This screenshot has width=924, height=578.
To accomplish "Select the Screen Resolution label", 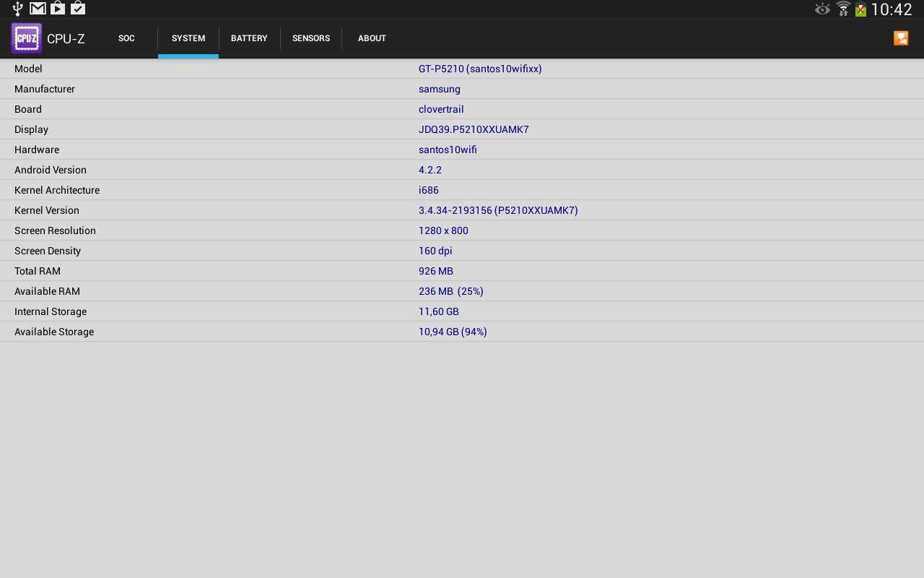I will (x=55, y=230).
